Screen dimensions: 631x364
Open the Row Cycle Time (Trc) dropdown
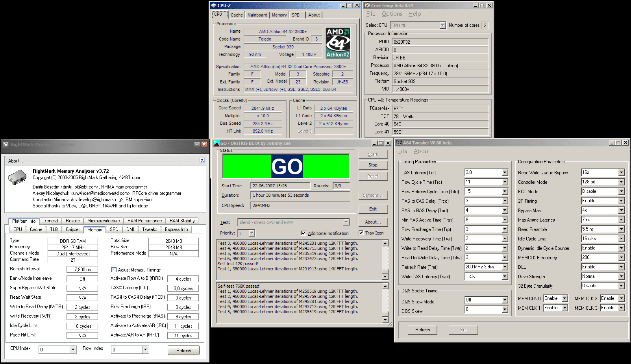pos(505,182)
